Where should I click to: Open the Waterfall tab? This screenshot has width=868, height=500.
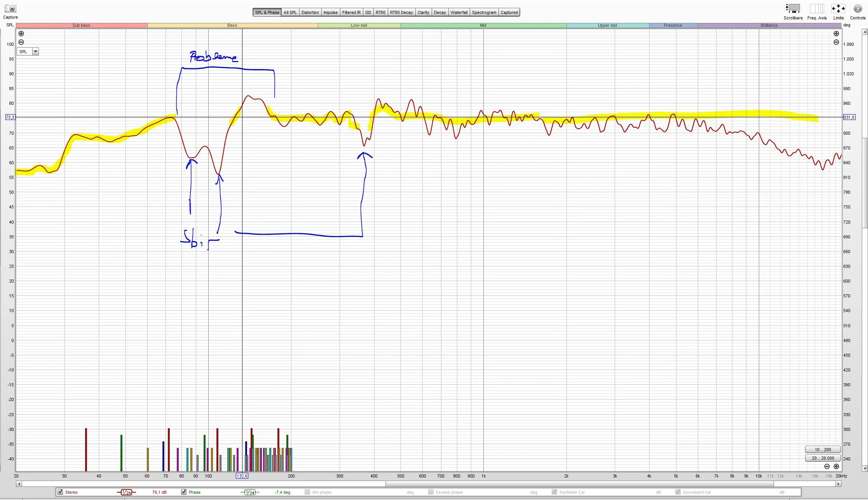tap(459, 12)
